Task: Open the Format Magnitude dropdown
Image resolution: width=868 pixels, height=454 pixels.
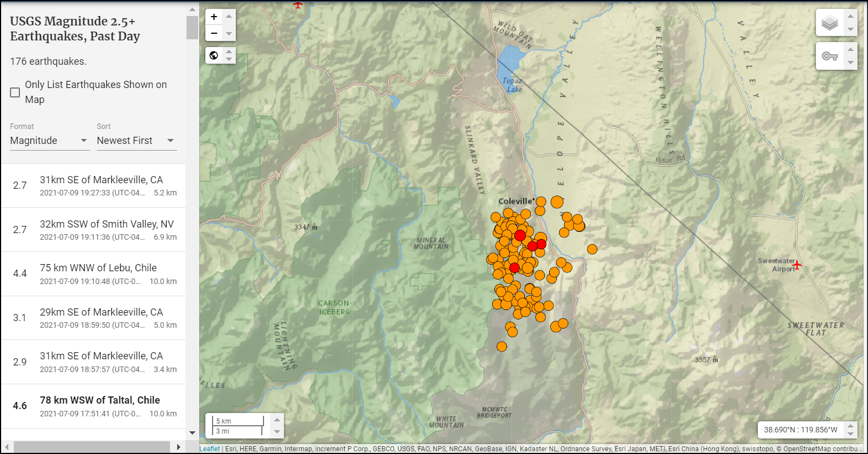Action: [x=49, y=141]
